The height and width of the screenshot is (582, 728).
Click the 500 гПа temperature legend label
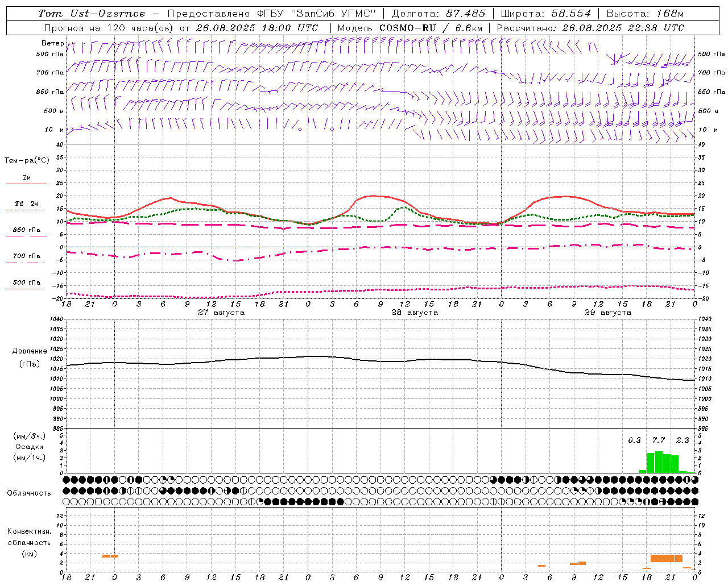[x=26, y=282]
